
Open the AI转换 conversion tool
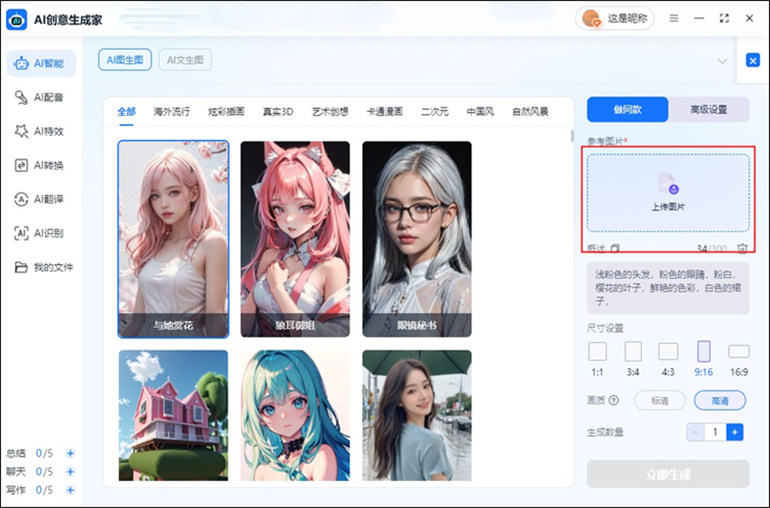41,165
